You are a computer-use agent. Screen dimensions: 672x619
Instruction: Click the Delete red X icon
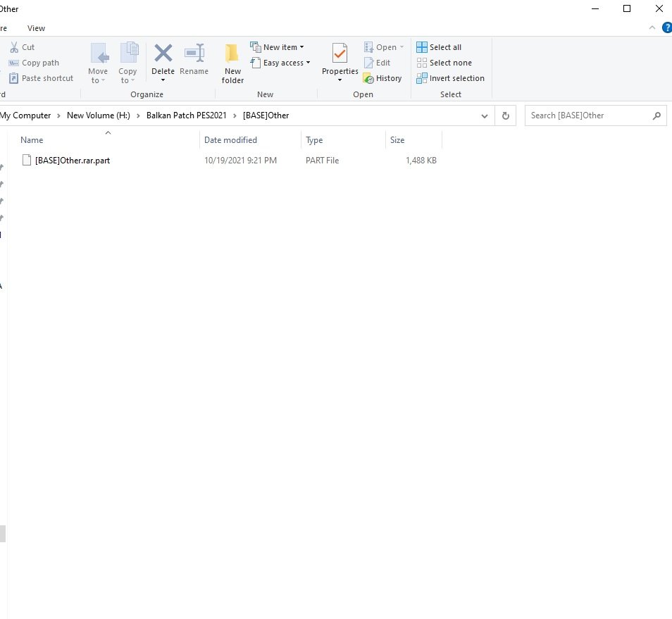[x=163, y=53]
